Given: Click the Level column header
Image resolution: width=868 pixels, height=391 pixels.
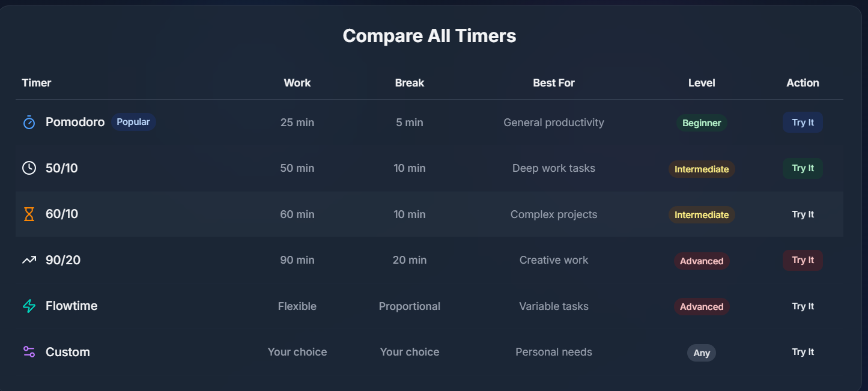Looking at the screenshot, I should pos(701,82).
